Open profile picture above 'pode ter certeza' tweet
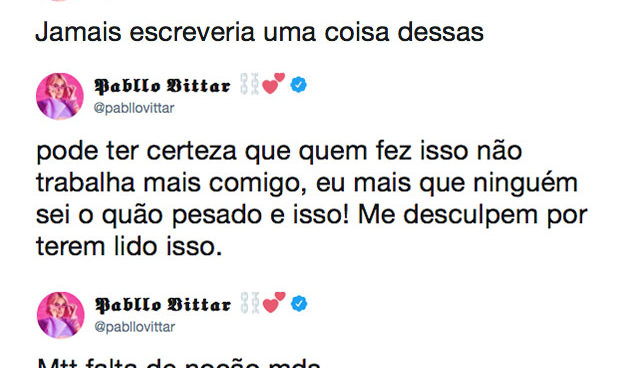 [60, 96]
